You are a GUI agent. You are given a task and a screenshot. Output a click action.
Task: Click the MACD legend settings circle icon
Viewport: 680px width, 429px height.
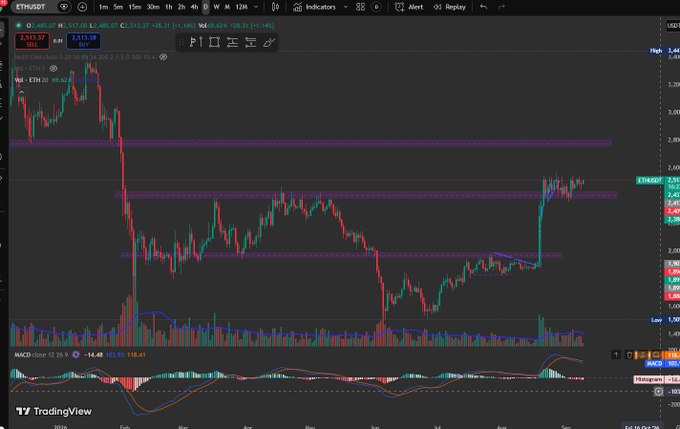click(76, 355)
